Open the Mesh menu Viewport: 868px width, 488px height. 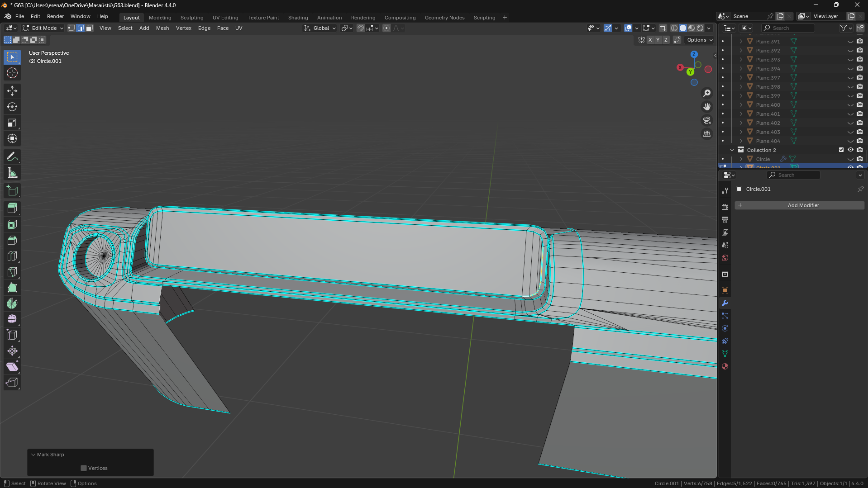[162, 28]
